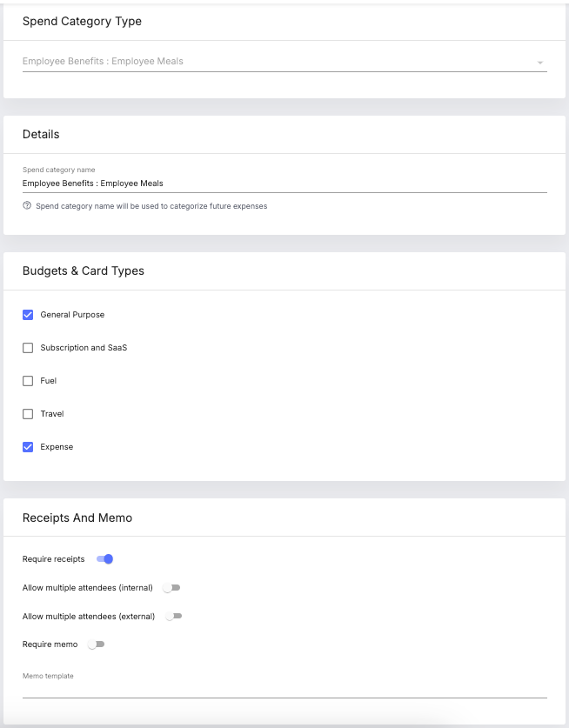
Task: Enable the Fuel card type checkbox
Action: click(x=28, y=381)
